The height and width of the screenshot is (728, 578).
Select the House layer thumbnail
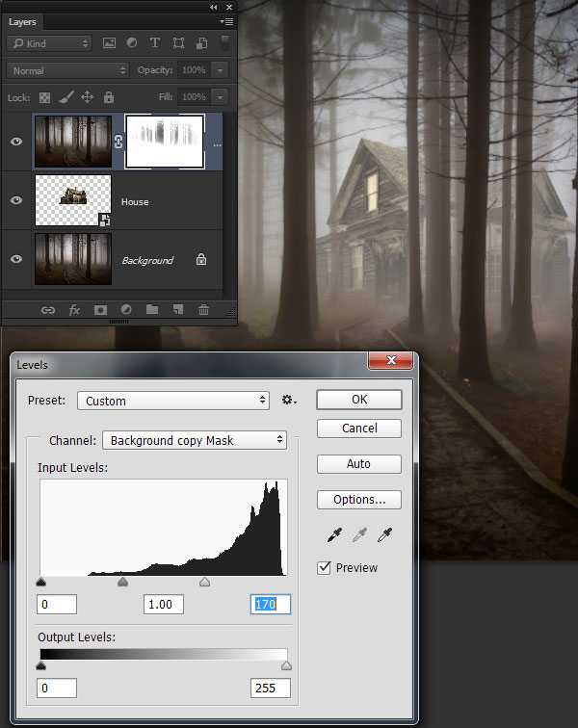click(x=73, y=200)
